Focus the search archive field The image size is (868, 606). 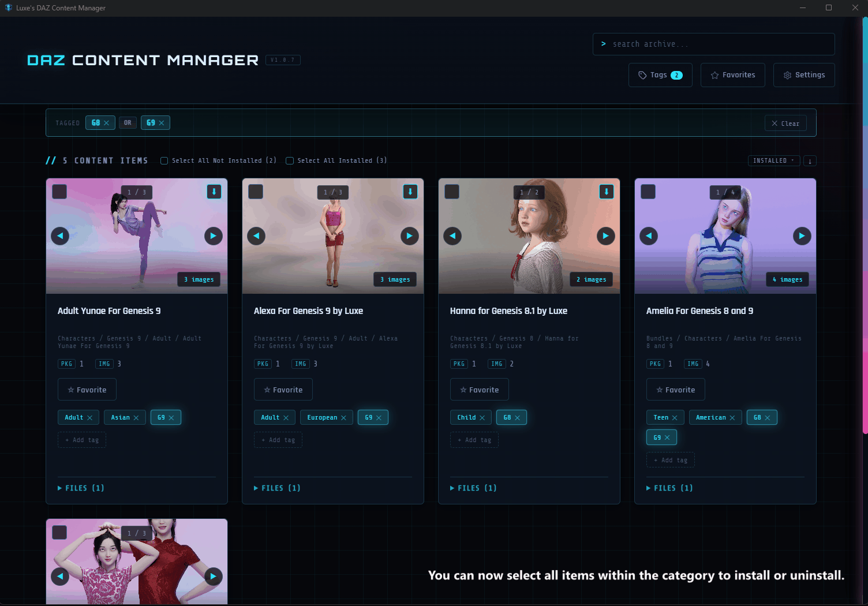click(714, 44)
